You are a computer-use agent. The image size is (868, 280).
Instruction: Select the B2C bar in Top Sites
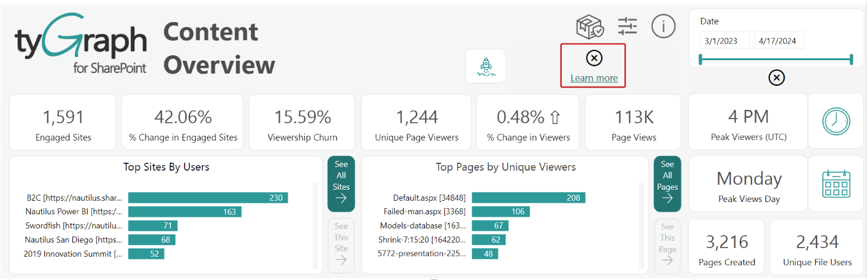pyautogui.click(x=208, y=198)
